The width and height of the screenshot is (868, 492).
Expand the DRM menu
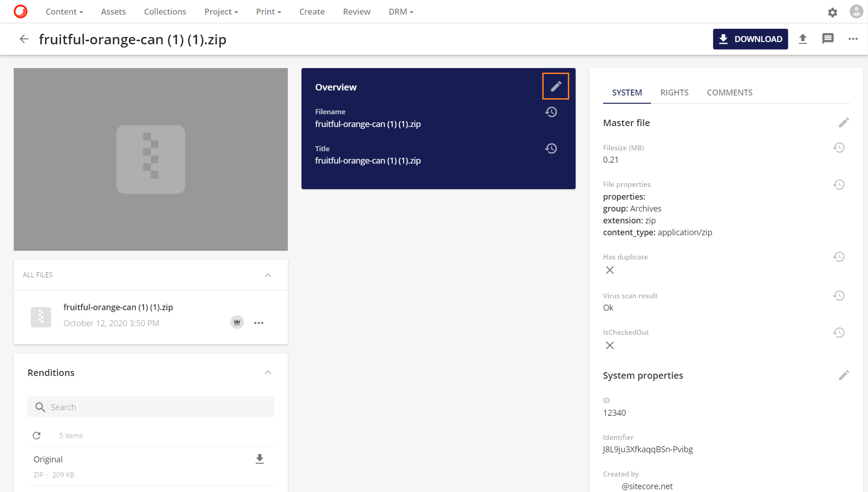(x=401, y=12)
